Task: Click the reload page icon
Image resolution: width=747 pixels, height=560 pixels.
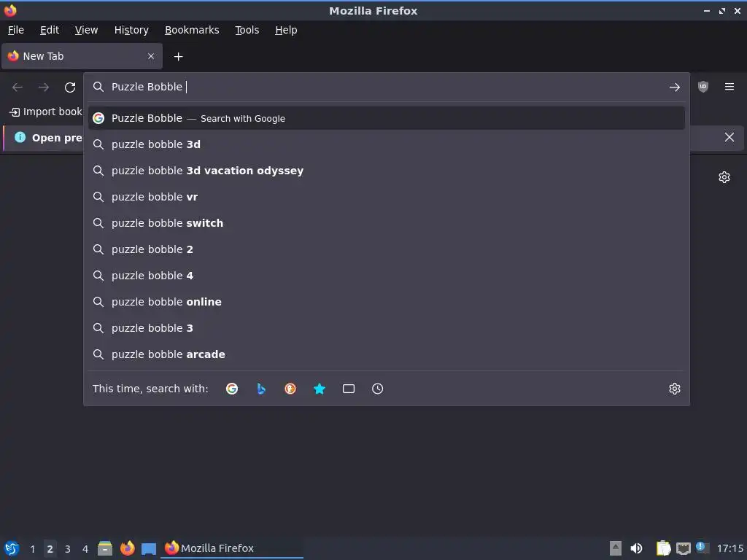Action: 70,87
